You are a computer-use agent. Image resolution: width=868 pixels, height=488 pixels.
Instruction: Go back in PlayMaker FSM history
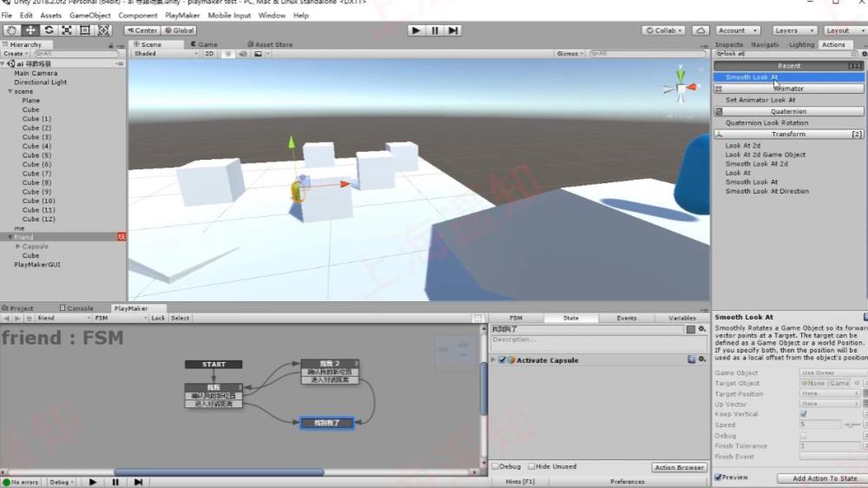coord(7,318)
